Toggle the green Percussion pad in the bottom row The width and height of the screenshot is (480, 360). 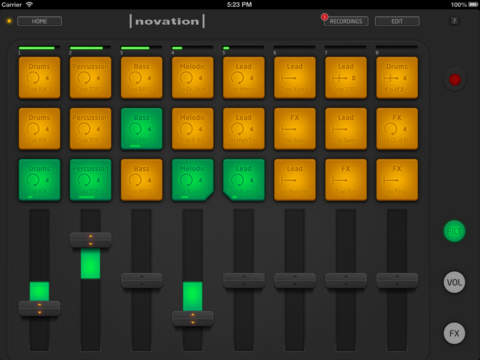coord(90,180)
